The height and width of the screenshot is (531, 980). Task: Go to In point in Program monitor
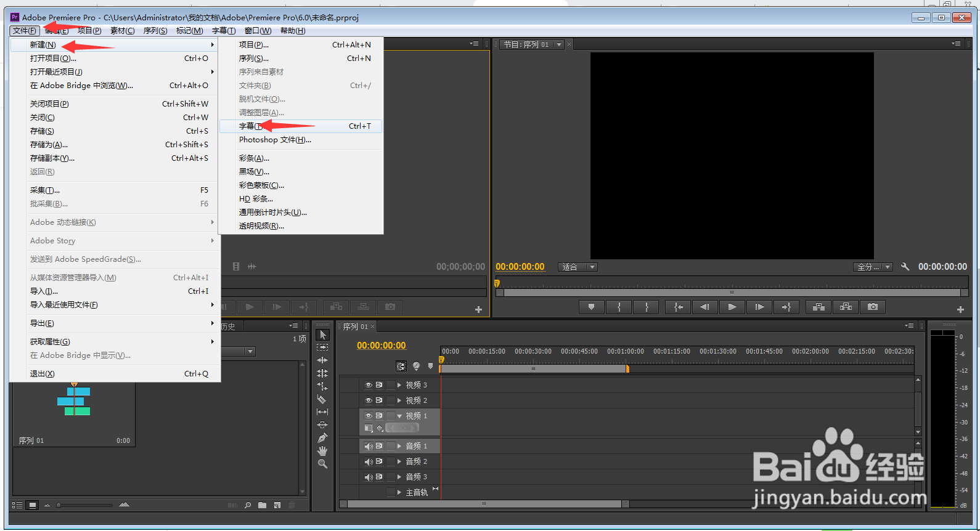point(678,307)
